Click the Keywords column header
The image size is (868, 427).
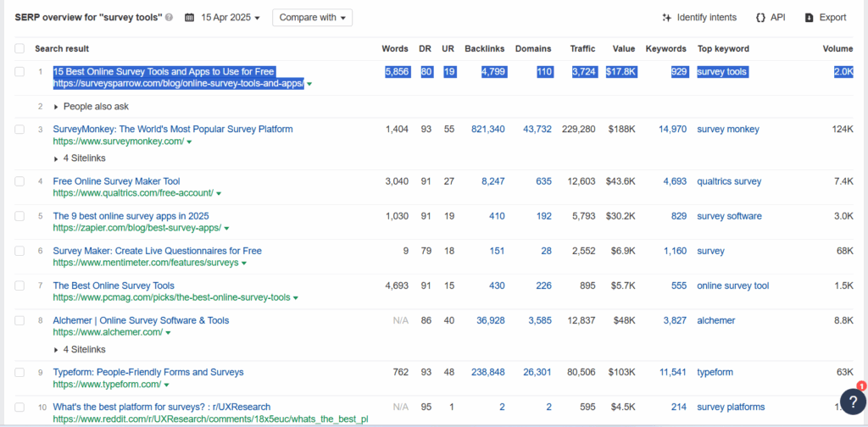(x=666, y=48)
